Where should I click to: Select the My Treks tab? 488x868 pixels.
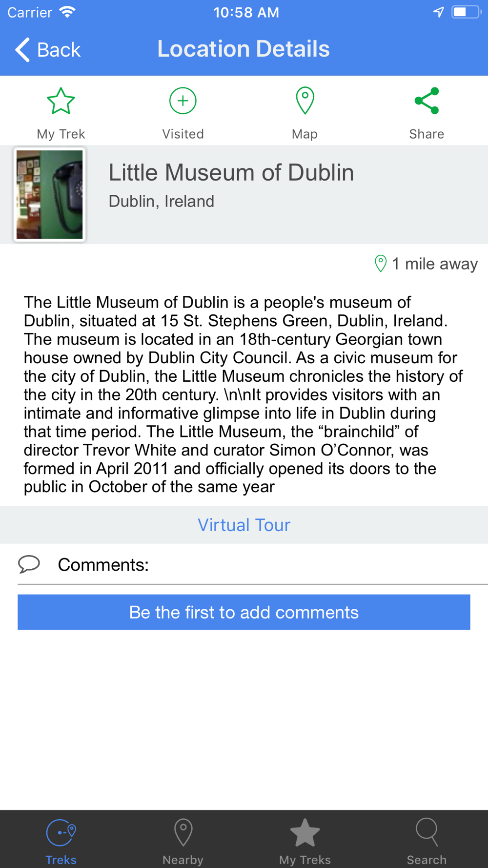(305, 842)
